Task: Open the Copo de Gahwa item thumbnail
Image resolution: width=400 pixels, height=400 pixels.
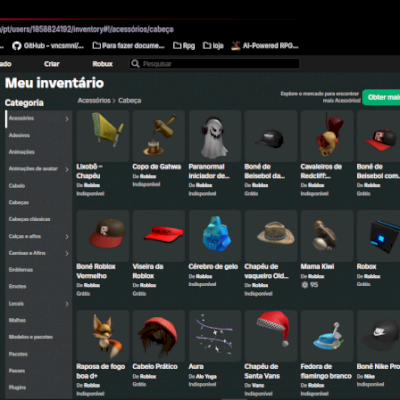Action: pyautogui.click(x=159, y=136)
